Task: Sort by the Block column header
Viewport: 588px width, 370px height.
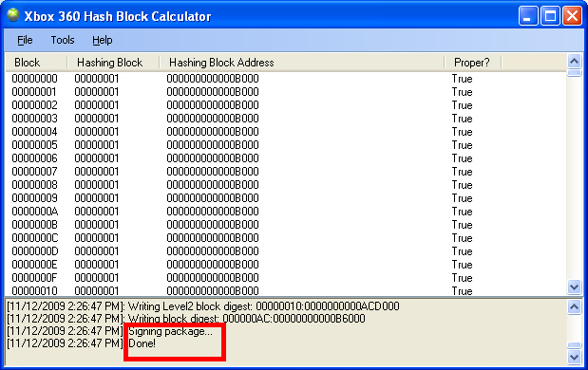Action: pos(36,63)
